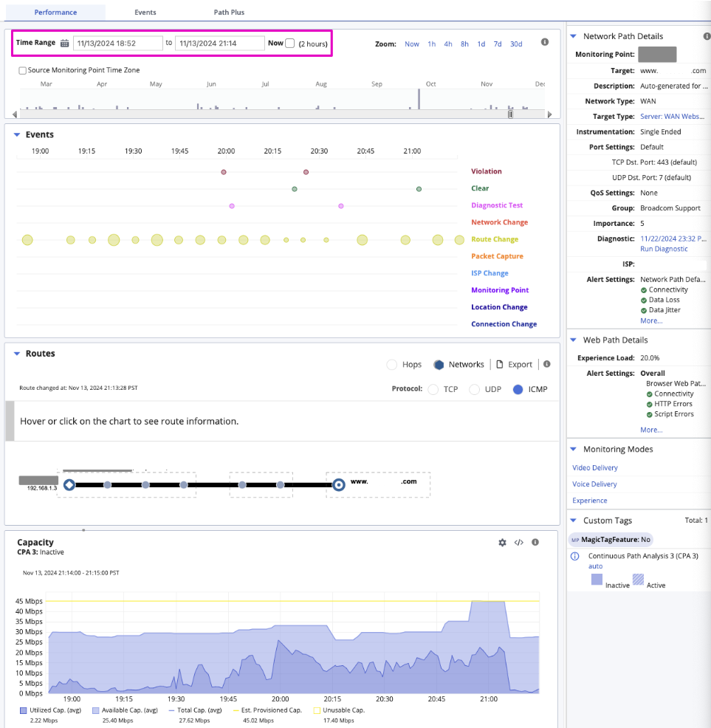Click the Network Path Details info icon
This screenshot has width=711, height=728.
(x=706, y=36)
